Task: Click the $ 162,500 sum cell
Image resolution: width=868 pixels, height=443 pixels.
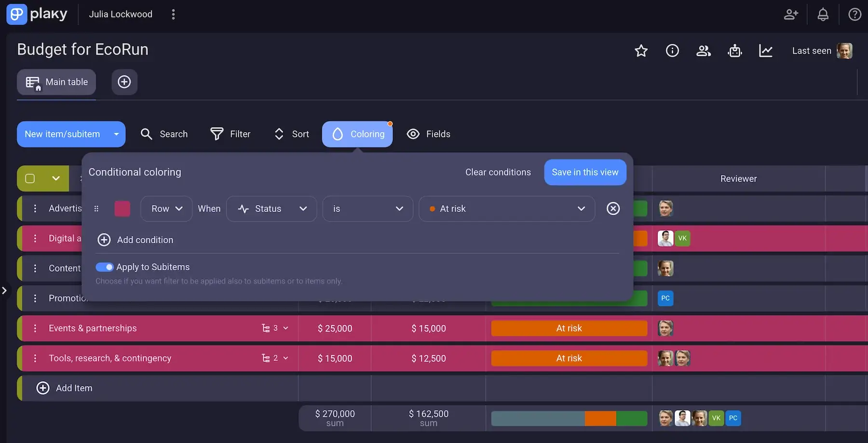Action: (x=428, y=418)
